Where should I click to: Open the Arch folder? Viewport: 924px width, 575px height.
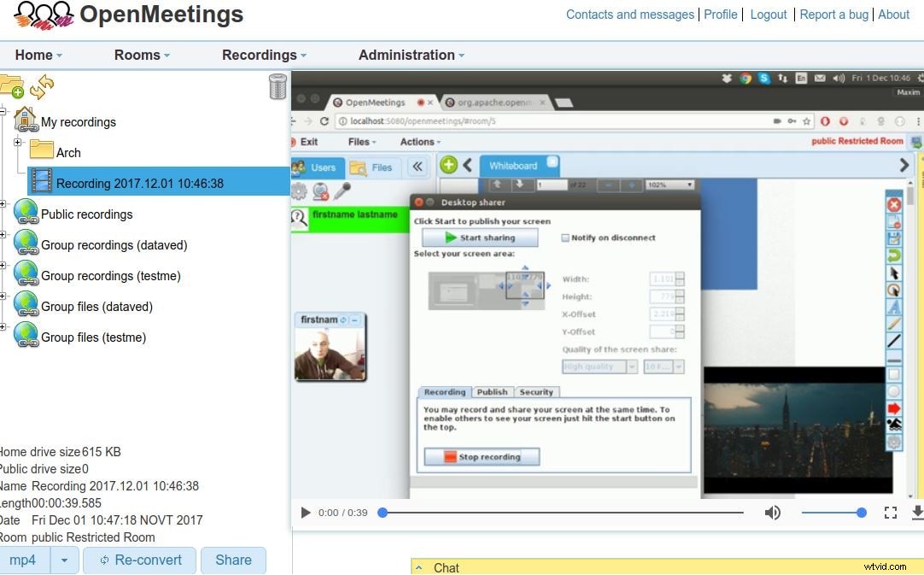[x=69, y=152]
